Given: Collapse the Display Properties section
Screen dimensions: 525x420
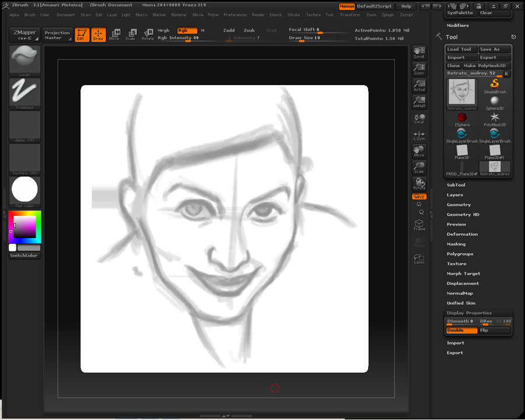Looking at the screenshot, I should click(x=470, y=313).
